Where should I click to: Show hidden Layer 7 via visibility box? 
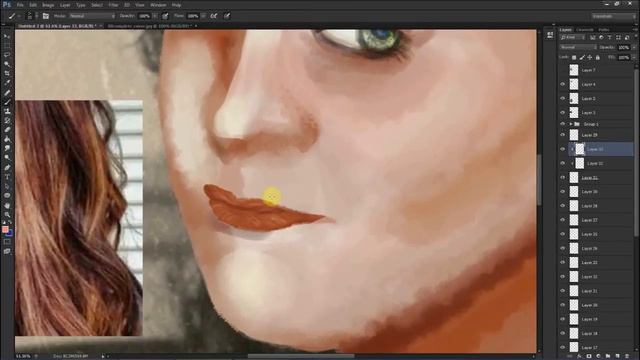[562, 70]
